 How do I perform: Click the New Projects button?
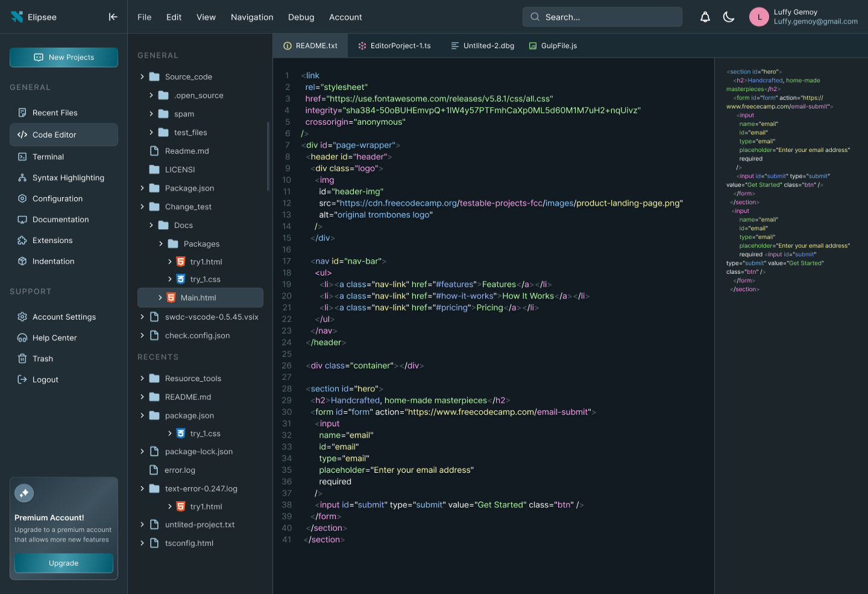point(64,57)
